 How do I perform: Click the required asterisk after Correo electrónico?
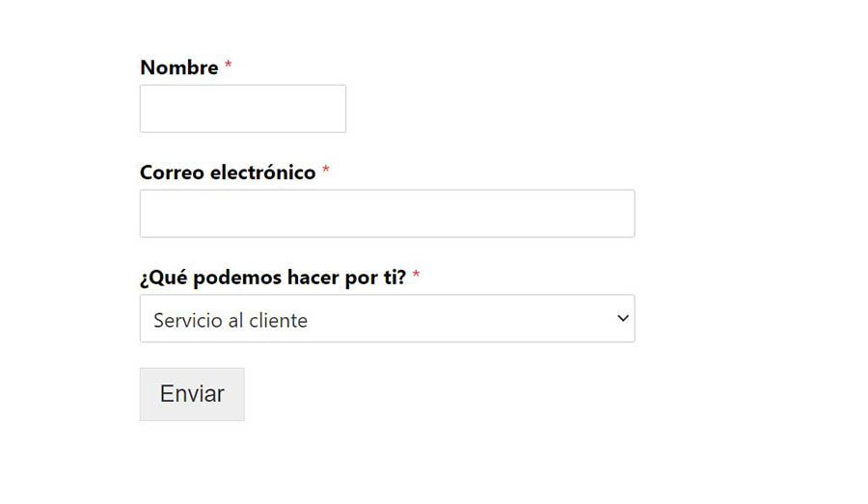click(x=326, y=172)
